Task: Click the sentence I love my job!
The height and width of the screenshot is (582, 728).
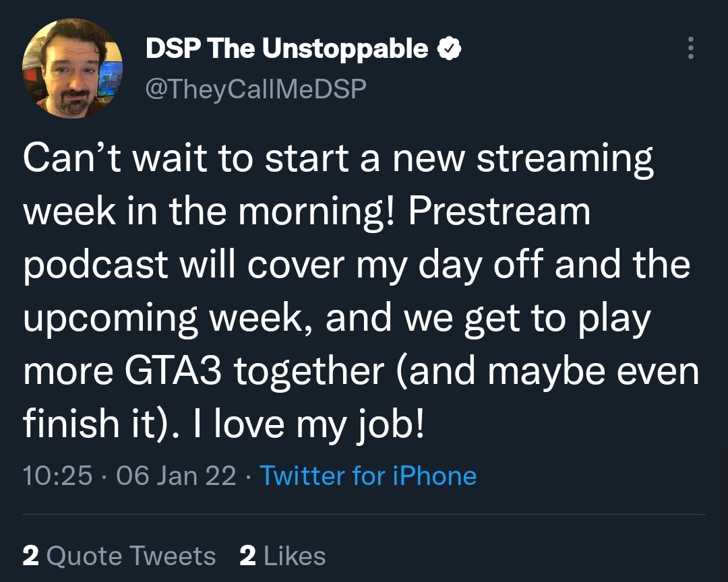Action: click(308, 424)
